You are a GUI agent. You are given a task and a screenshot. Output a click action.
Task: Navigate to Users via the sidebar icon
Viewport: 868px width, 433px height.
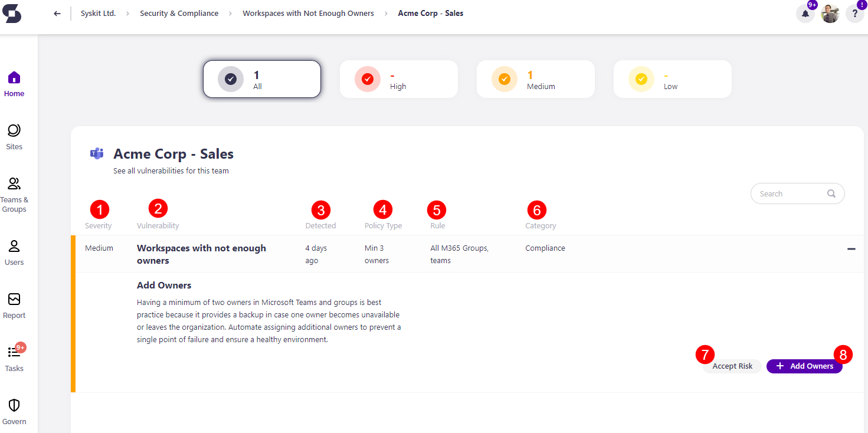point(14,251)
